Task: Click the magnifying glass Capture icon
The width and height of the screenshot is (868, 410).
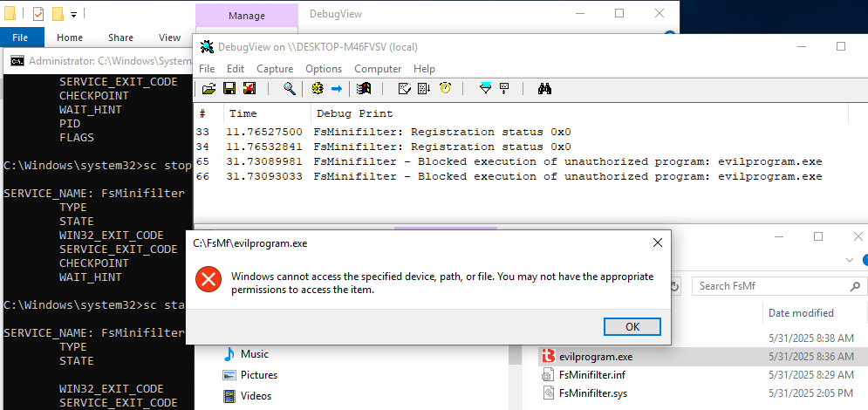Action: coord(289,88)
